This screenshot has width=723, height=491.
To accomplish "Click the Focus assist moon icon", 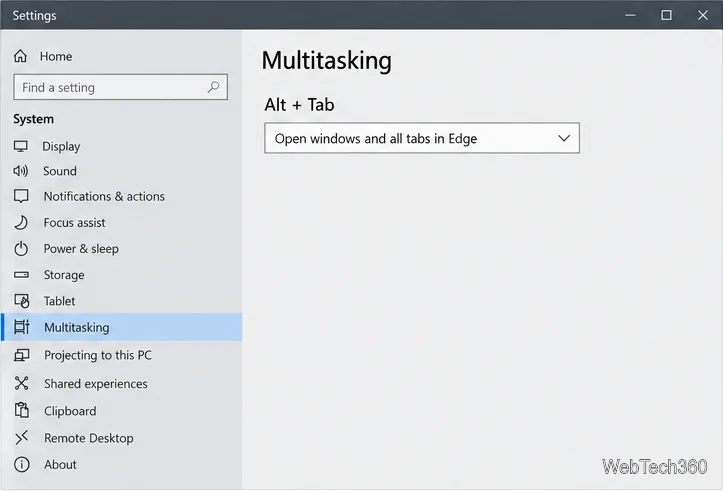I will pos(21,223).
